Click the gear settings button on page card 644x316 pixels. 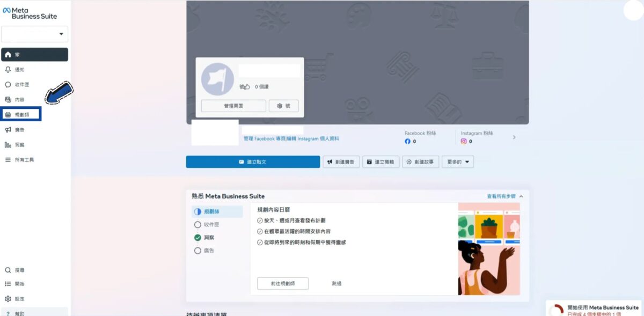point(283,106)
